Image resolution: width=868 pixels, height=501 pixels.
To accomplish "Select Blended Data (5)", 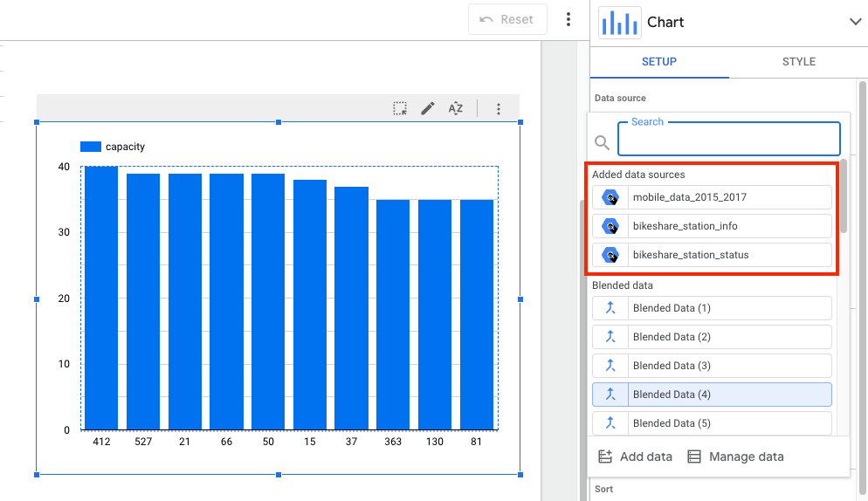I will 712,423.
